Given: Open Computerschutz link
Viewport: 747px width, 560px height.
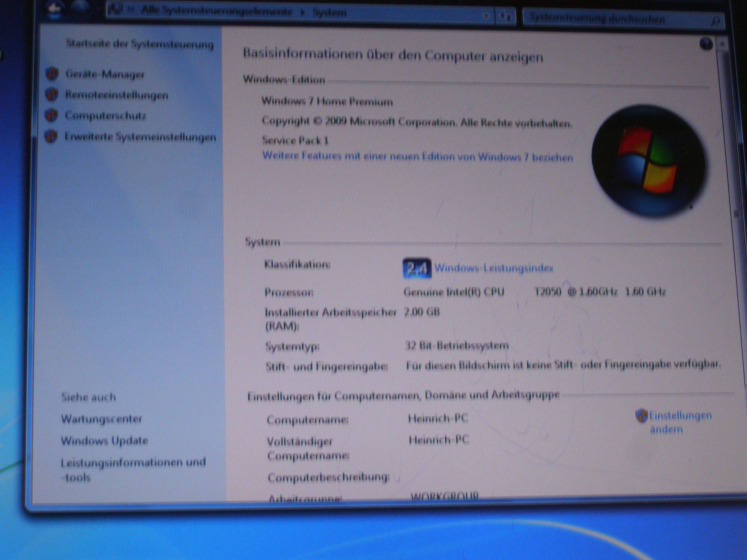Looking at the screenshot, I should [x=105, y=115].
